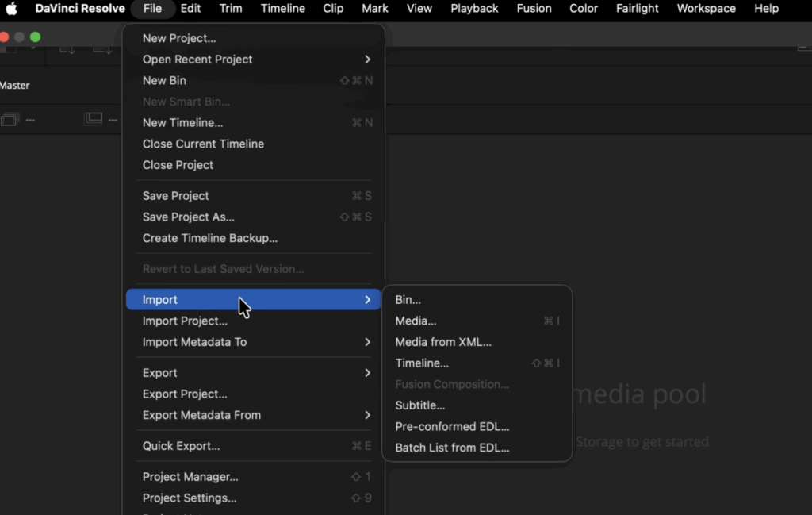Image resolution: width=812 pixels, height=515 pixels.
Task: Choose Batch List from EDL...
Action: (452, 448)
